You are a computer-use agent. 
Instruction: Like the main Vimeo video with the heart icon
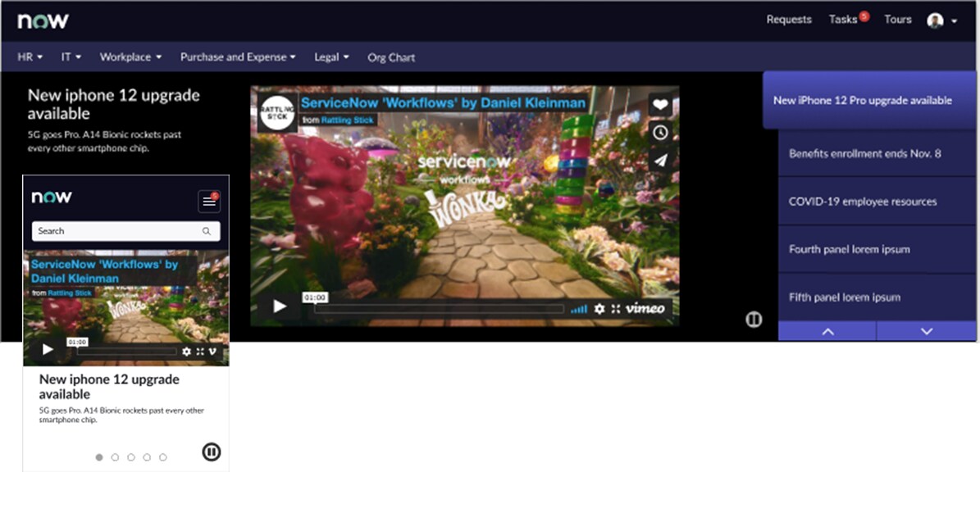pos(660,105)
